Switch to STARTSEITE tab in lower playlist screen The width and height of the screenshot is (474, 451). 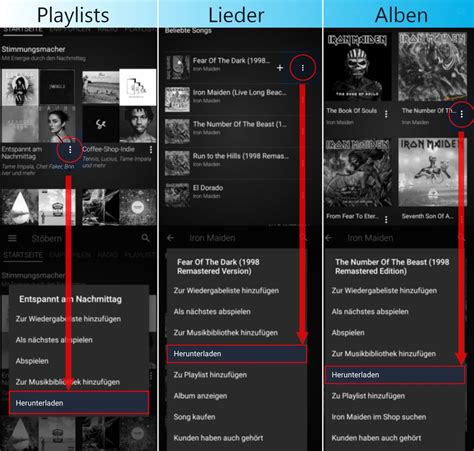click(x=23, y=255)
